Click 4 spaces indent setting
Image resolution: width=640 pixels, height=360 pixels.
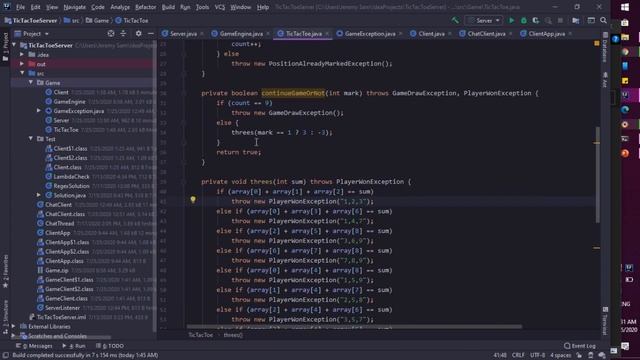pyautogui.click(x=560, y=355)
